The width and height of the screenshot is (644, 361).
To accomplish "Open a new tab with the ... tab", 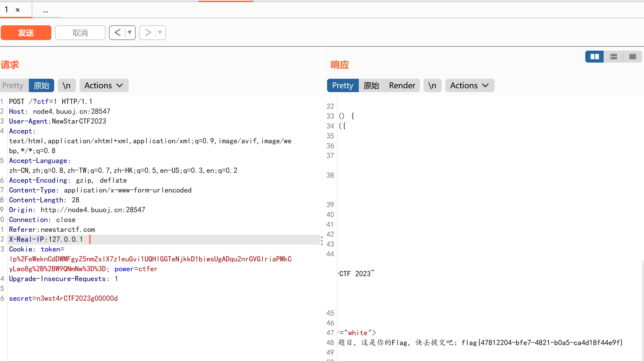I will point(46,11).
